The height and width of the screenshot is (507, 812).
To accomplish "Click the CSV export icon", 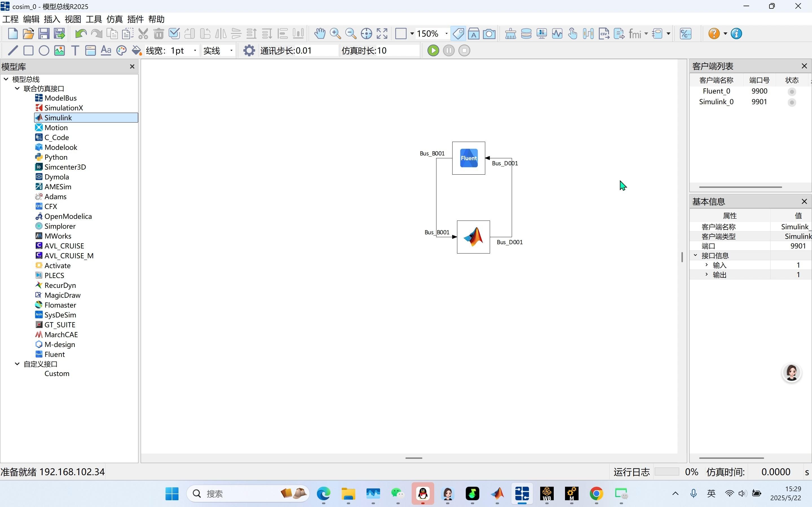I will (x=604, y=34).
